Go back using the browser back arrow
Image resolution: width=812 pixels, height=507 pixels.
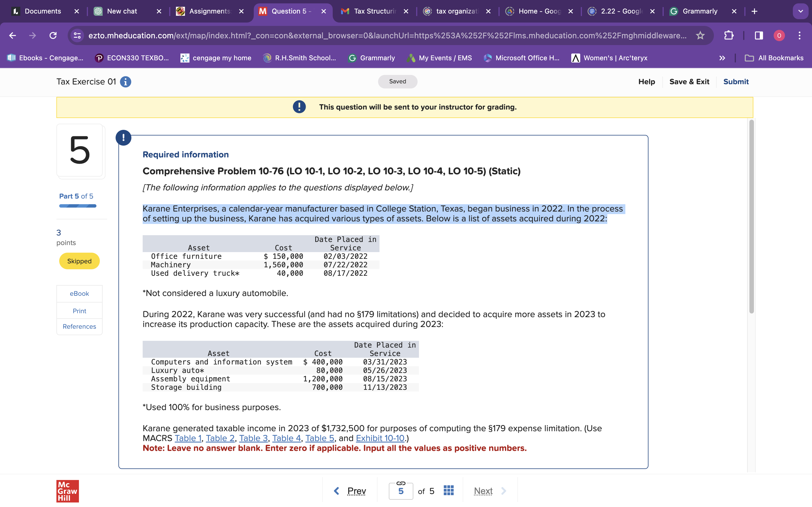tap(12, 35)
